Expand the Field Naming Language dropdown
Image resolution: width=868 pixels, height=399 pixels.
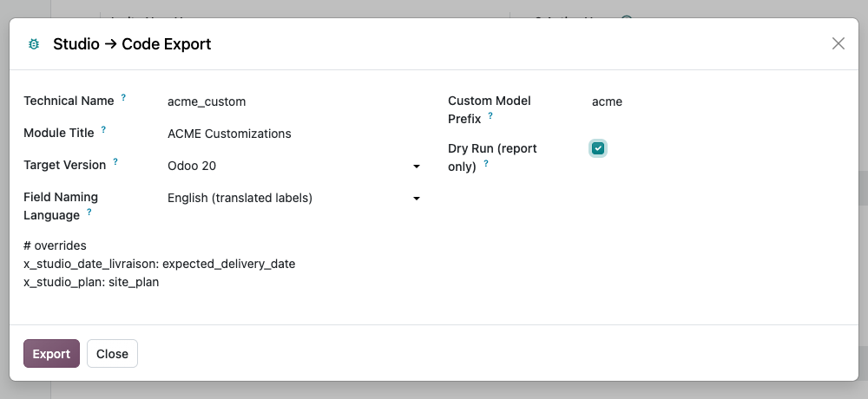294,198
